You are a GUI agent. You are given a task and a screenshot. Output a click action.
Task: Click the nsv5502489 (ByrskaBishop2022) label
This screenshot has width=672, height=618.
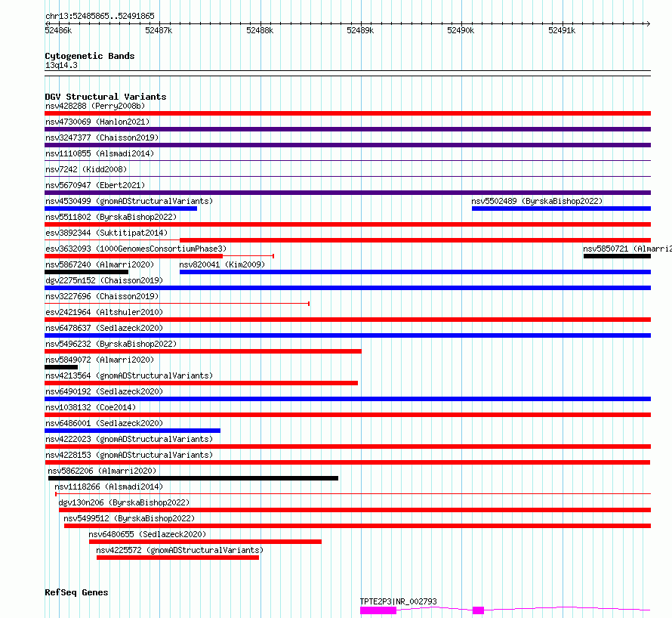pos(537,201)
